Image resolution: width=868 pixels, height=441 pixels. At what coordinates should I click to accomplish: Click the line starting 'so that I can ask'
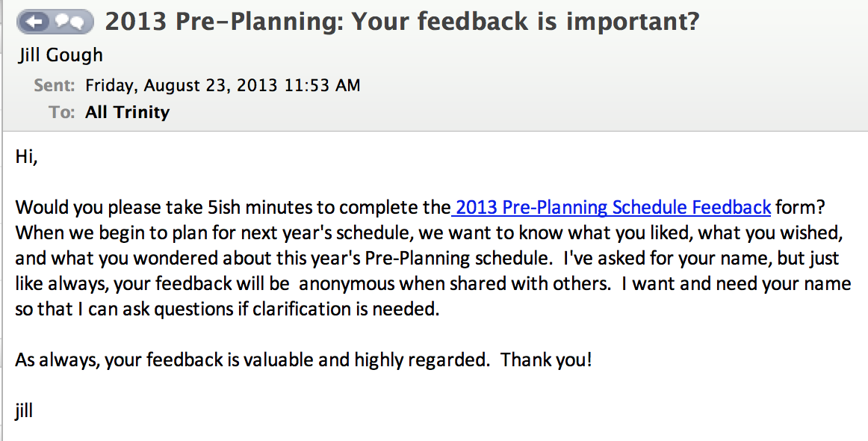[226, 309]
